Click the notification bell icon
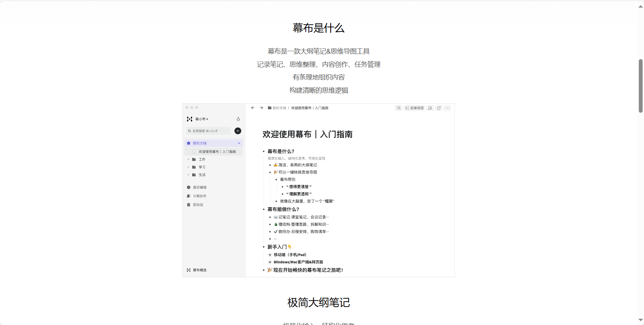644x325 pixels. pos(238,119)
